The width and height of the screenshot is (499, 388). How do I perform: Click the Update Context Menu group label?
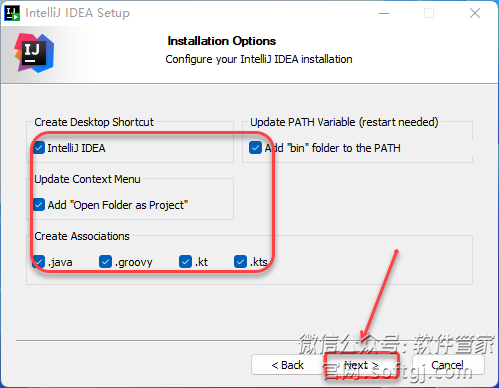pos(87,179)
